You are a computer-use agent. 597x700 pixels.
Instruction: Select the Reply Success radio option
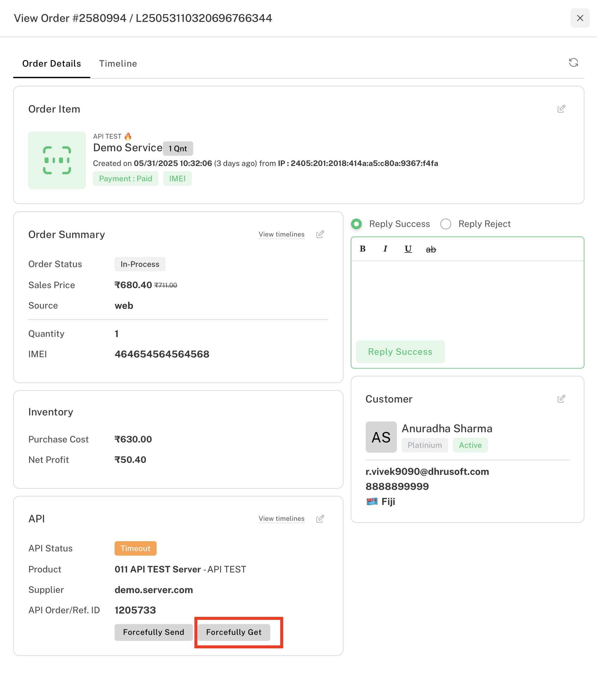click(x=357, y=224)
